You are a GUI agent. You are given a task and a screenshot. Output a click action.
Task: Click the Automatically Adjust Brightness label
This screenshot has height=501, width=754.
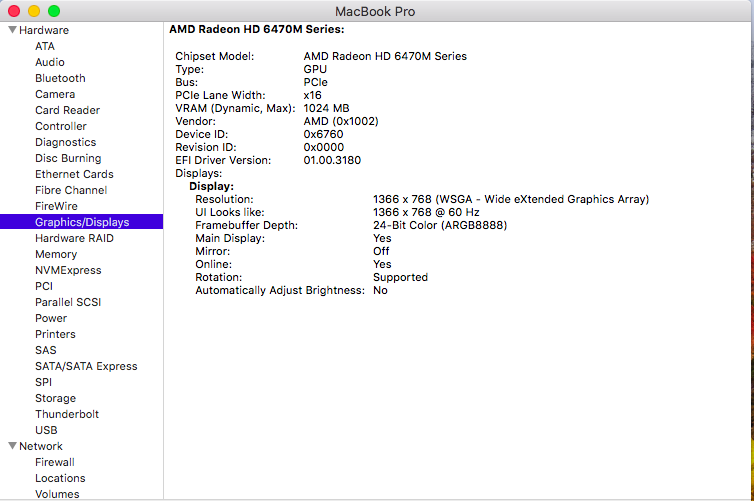pos(280,290)
